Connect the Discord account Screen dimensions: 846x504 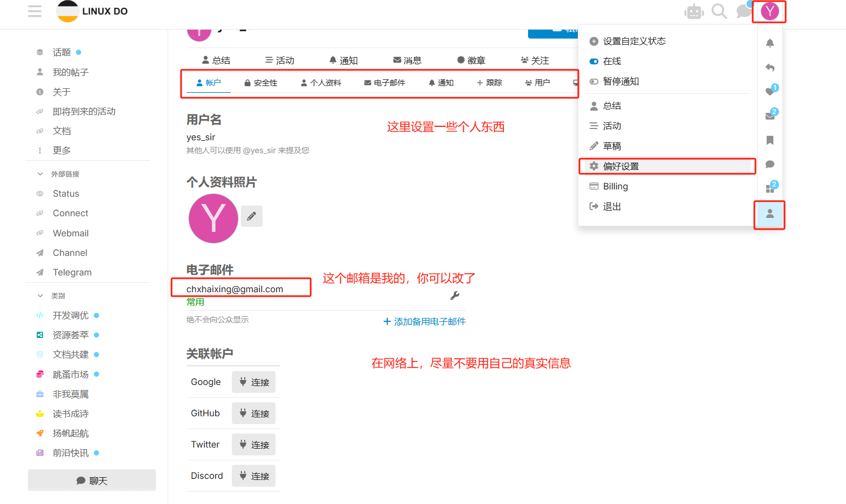254,476
